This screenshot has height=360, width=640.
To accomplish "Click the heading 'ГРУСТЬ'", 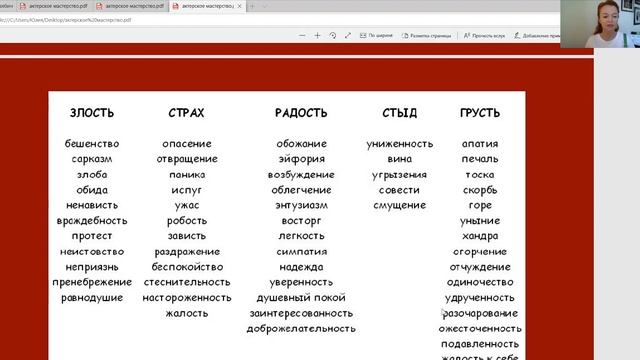I will coord(480,113).
